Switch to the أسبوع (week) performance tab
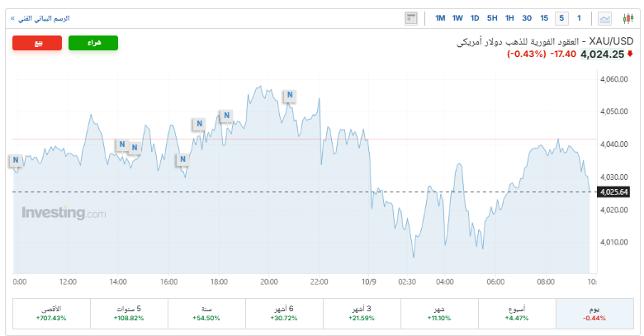644x336 pixels. coord(517,313)
